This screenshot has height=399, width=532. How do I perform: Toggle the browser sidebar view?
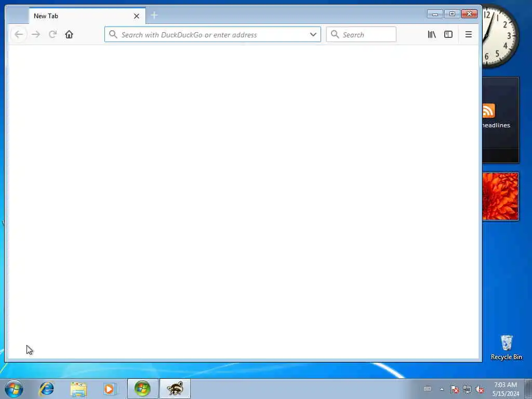pos(448,35)
